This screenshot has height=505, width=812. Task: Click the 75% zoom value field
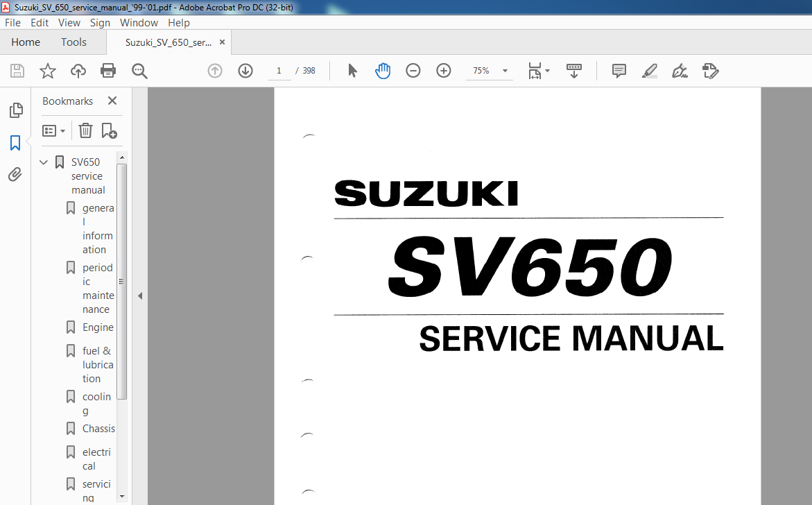click(481, 71)
